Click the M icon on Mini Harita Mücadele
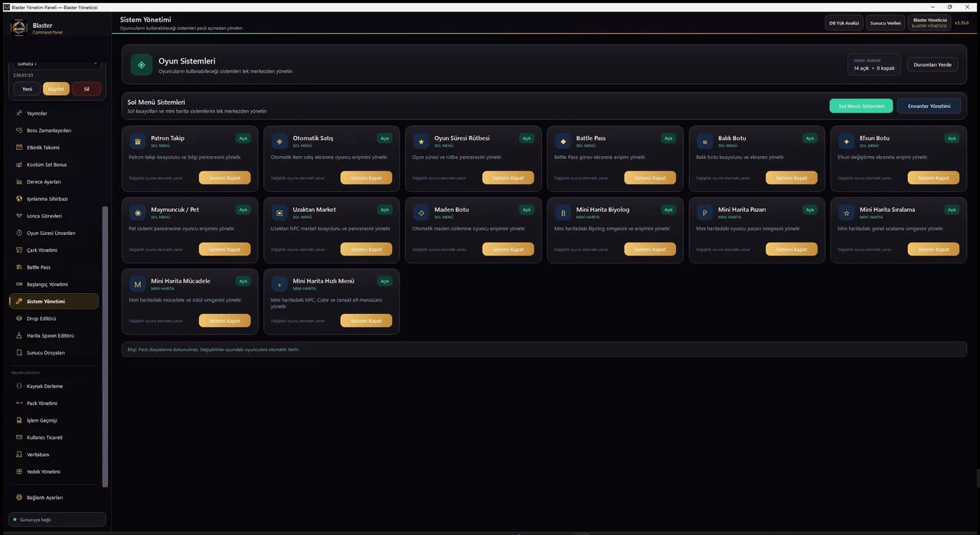 (x=138, y=285)
